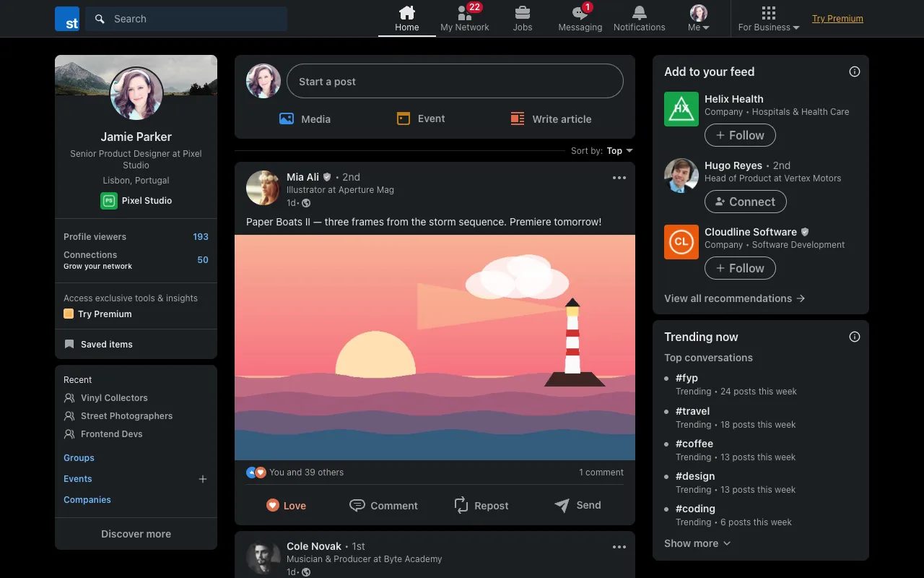Open the #coffee trending topic

pyautogui.click(x=694, y=444)
